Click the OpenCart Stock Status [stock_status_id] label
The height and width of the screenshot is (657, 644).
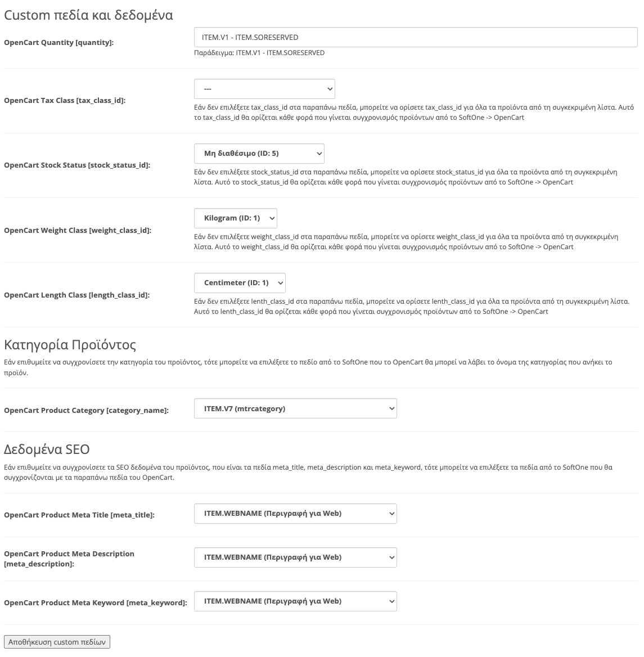coord(77,165)
